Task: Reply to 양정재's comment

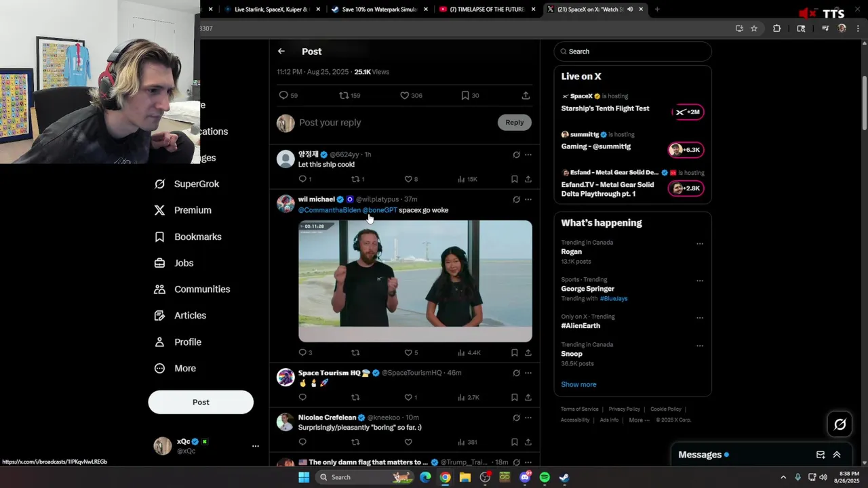Action: coord(304,179)
